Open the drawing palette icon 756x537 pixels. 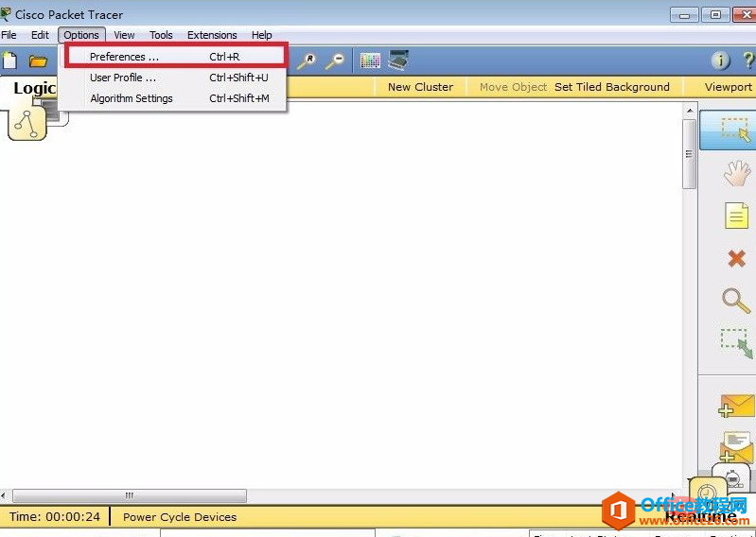click(x=370, y=61)
